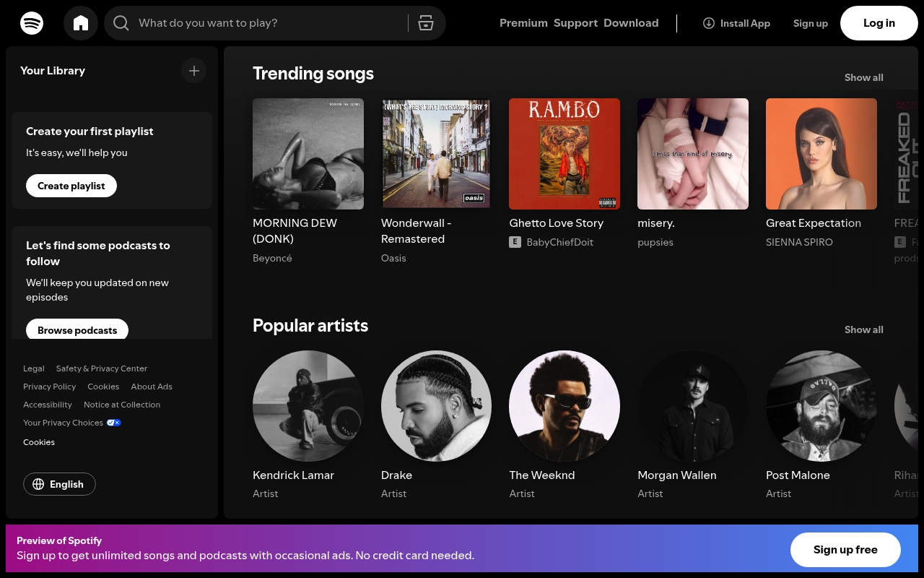
Task: Open the R.A.M.B.O album cover
Action: pos(565,154)
